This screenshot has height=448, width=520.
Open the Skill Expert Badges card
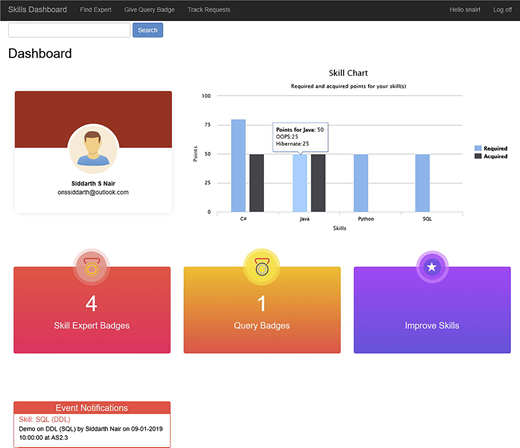coord(92,310)
